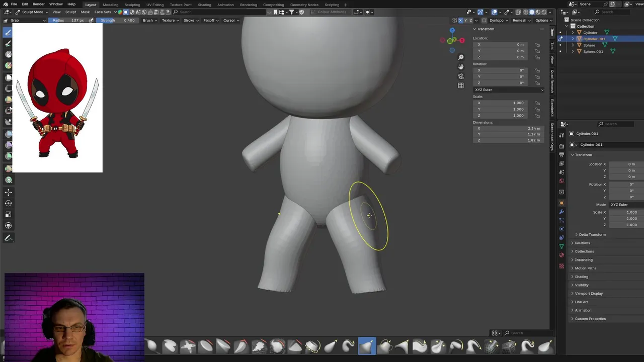
Task: Open the Quad Remesh sidebar tab
Action: click(x=552, y=81)
